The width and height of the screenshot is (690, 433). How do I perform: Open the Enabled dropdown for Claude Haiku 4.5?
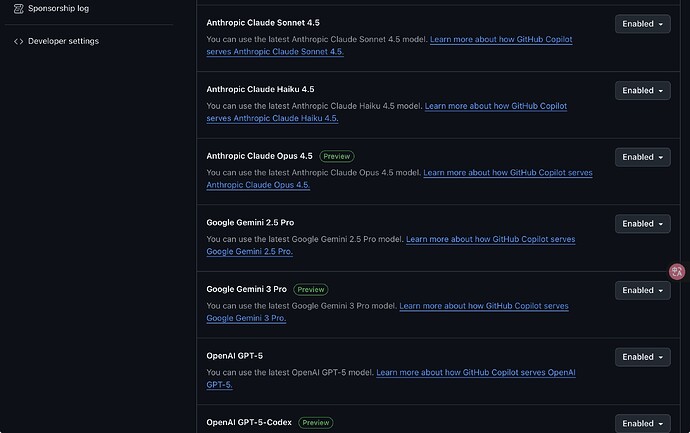pos(642,90)
